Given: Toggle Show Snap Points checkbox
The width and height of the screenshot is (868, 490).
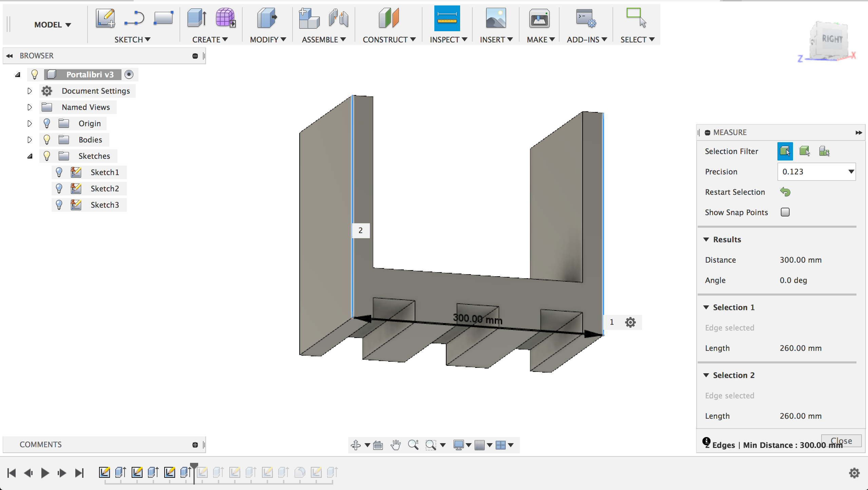Looking at the screenshot, I should (786, 212).
